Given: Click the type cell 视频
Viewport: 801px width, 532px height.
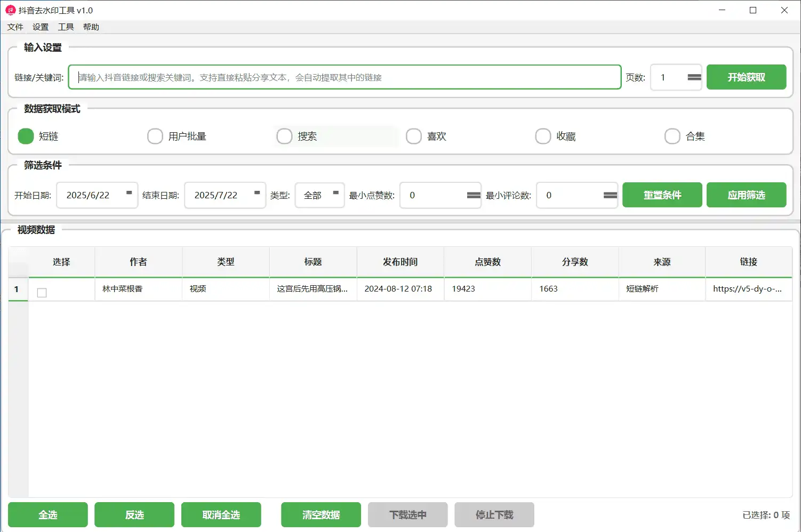Looking at the screenshot, I should [x=226, y=289].
